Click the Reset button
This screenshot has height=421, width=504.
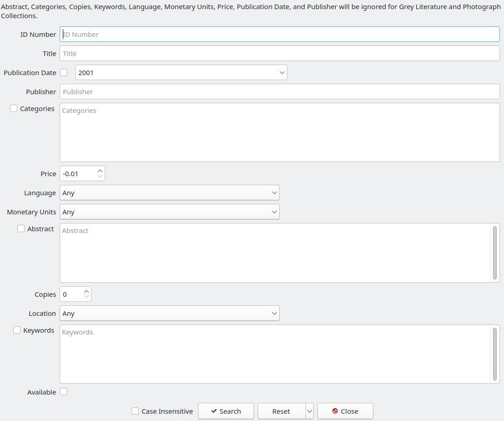(281, 411)
